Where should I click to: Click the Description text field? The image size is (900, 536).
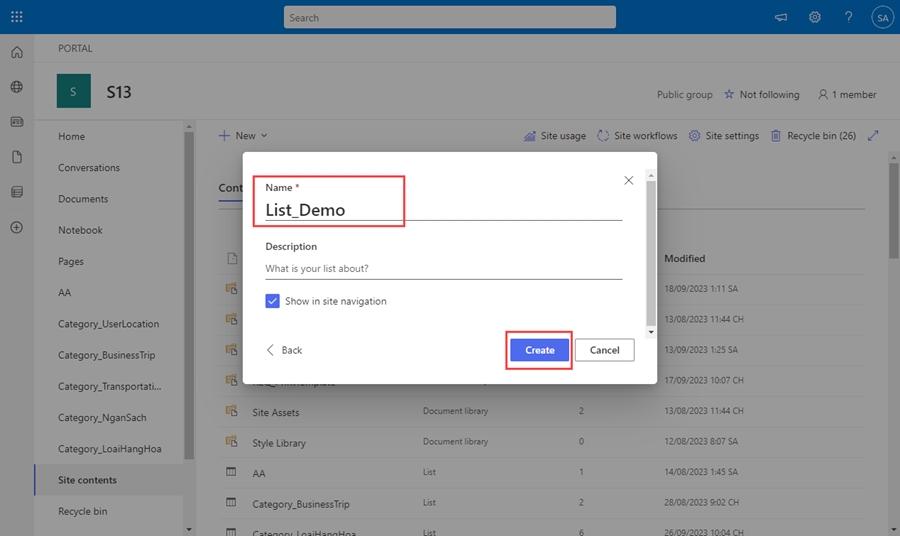point(443,268)
